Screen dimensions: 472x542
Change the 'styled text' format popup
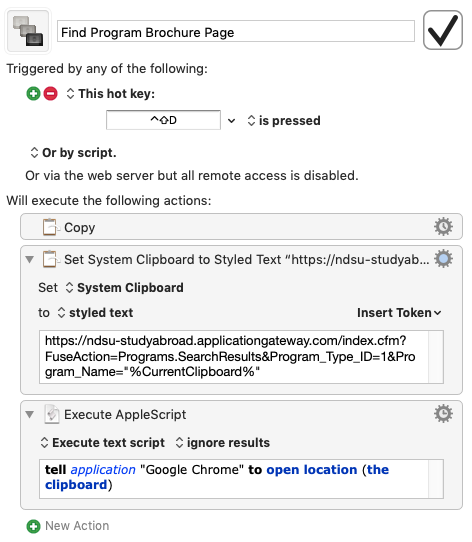tap(95, 313)
